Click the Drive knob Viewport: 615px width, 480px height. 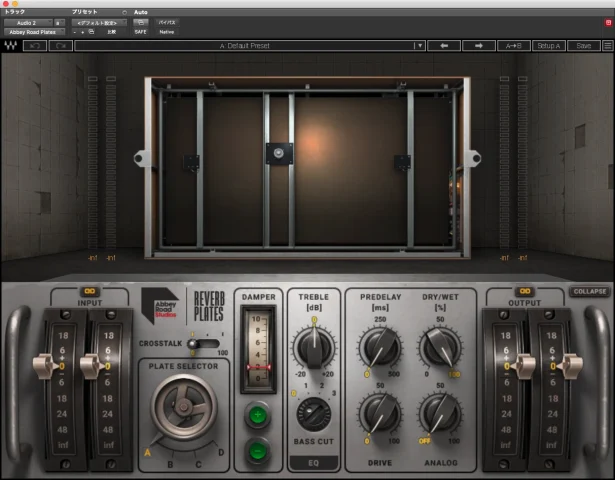point(380,414)
